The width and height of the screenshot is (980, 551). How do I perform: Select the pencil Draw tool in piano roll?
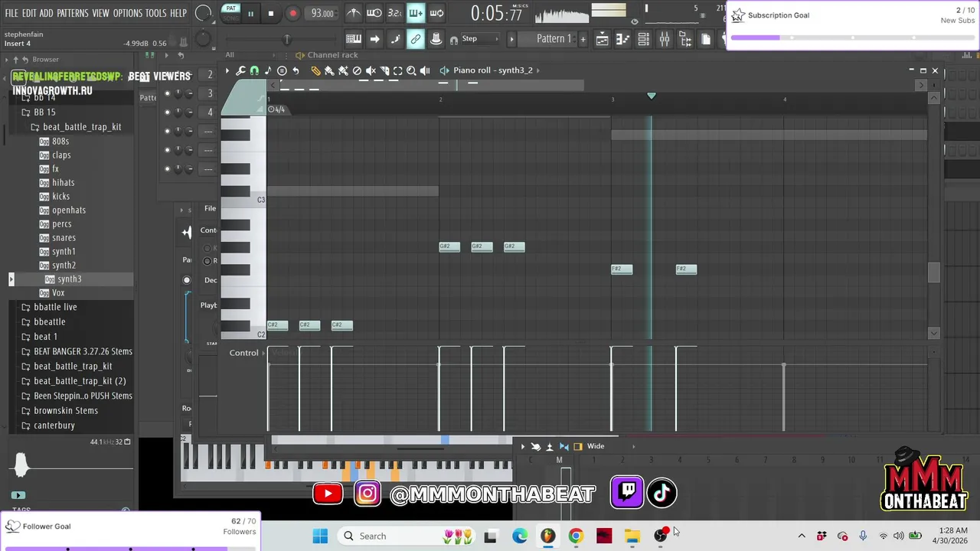tap(315, 70)
